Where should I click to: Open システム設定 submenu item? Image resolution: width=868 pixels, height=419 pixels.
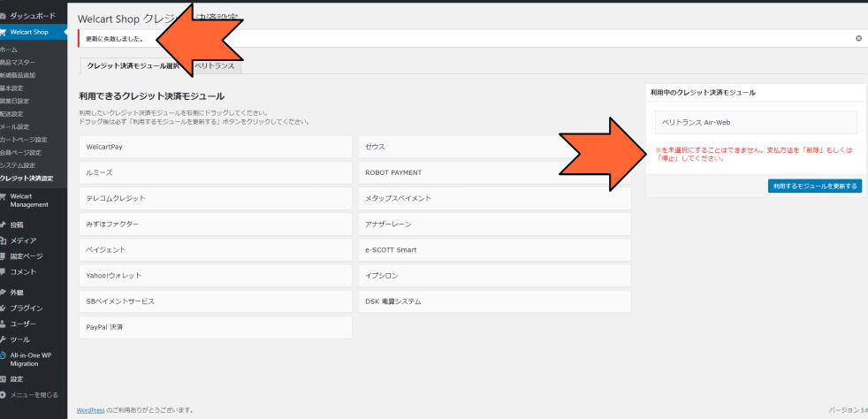[18, 165]
